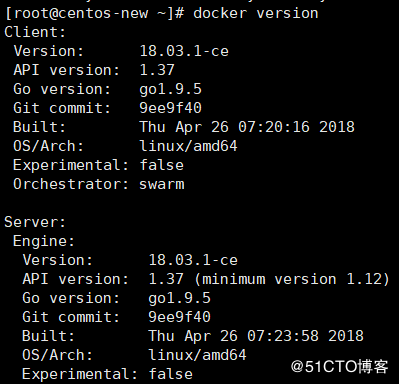This screenshot has height=384, width=399.
Task: Select server OS/Arch linux/amd64 value
Action: point(197,355)
